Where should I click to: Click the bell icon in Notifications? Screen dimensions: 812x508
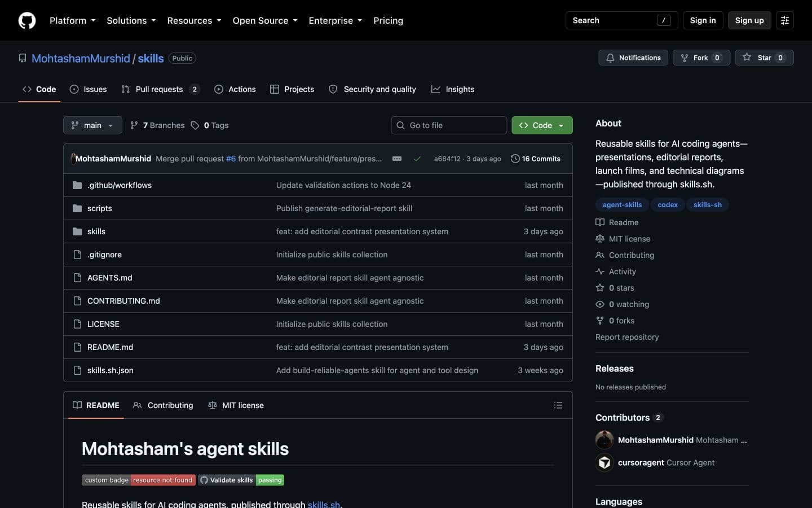(x=610, y=58)
